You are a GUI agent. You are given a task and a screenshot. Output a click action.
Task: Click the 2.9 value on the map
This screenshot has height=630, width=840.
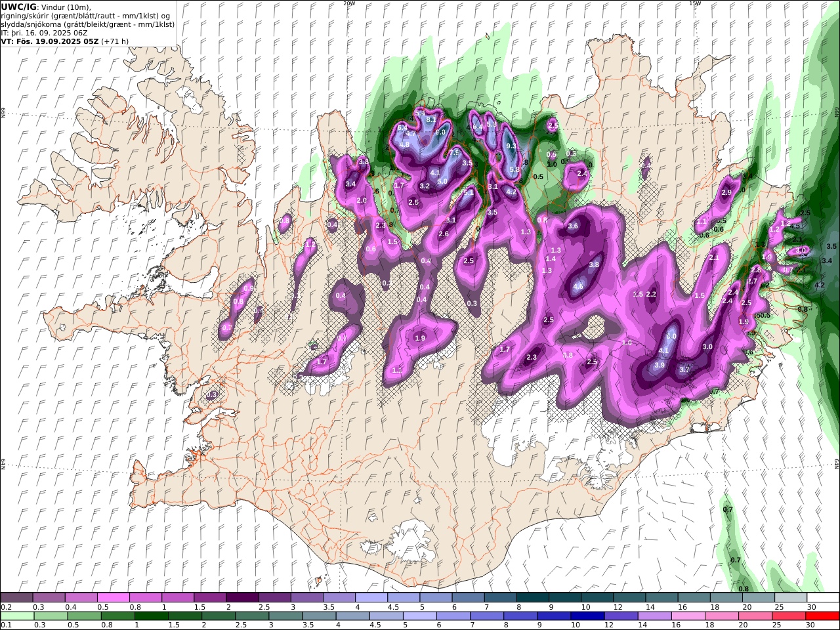click(x=726, y=193)
